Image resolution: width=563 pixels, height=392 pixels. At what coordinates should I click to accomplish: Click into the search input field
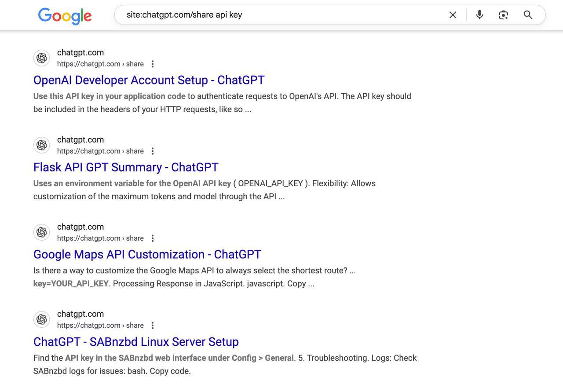(x=281, y=15)
